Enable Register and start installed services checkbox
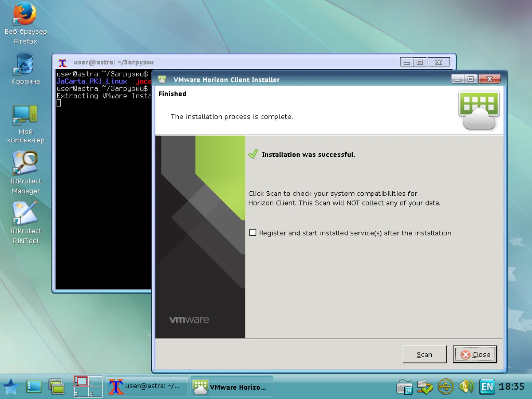The image size is (532, 399). coord(253,233)
